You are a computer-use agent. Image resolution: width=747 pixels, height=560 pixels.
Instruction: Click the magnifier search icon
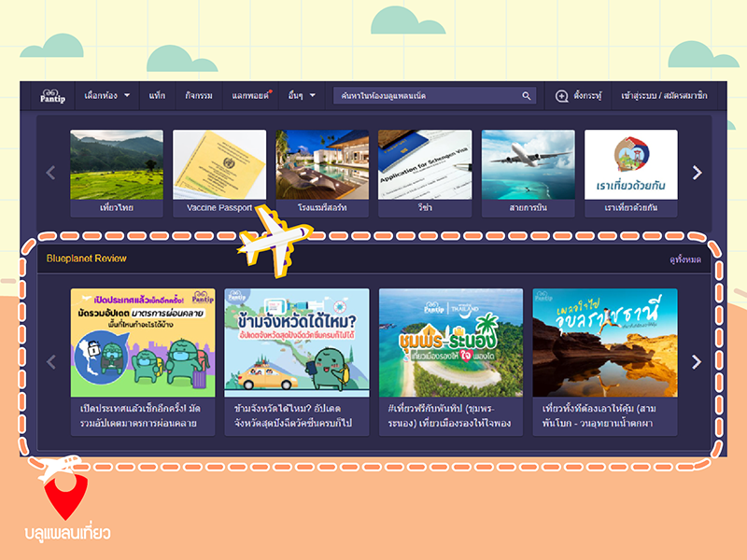pos(526,96)
